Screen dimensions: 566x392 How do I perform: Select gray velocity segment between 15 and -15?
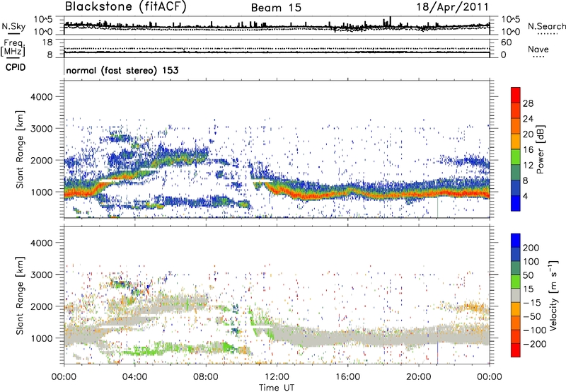pyautogui.click(x=516, y=295)
